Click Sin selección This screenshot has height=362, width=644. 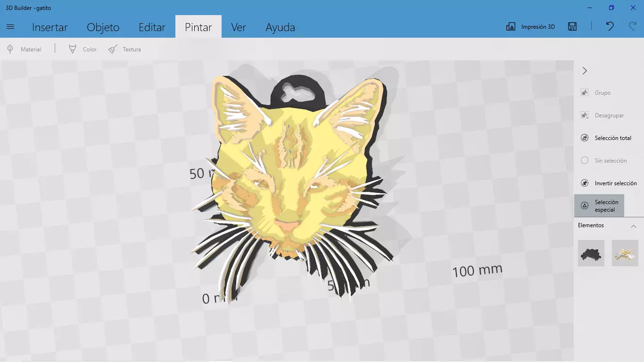point(604,161)
